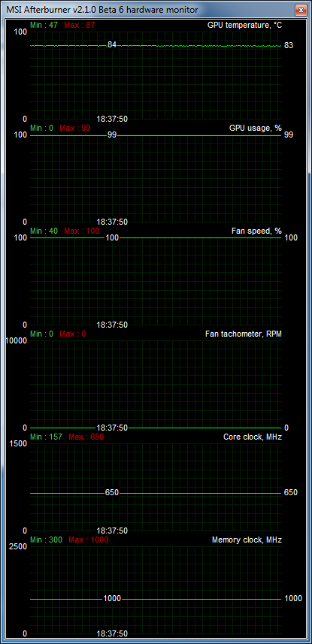Click the Core clock MHz label
The height and width of the screenshot is (644, 312).
253,437
